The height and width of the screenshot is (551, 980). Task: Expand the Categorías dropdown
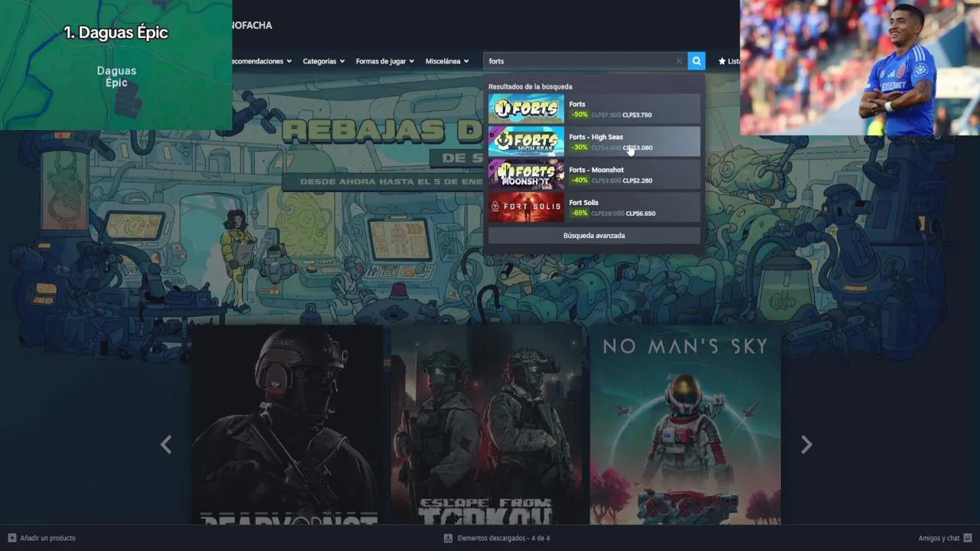pyautogui.click(x=323, y=61)
